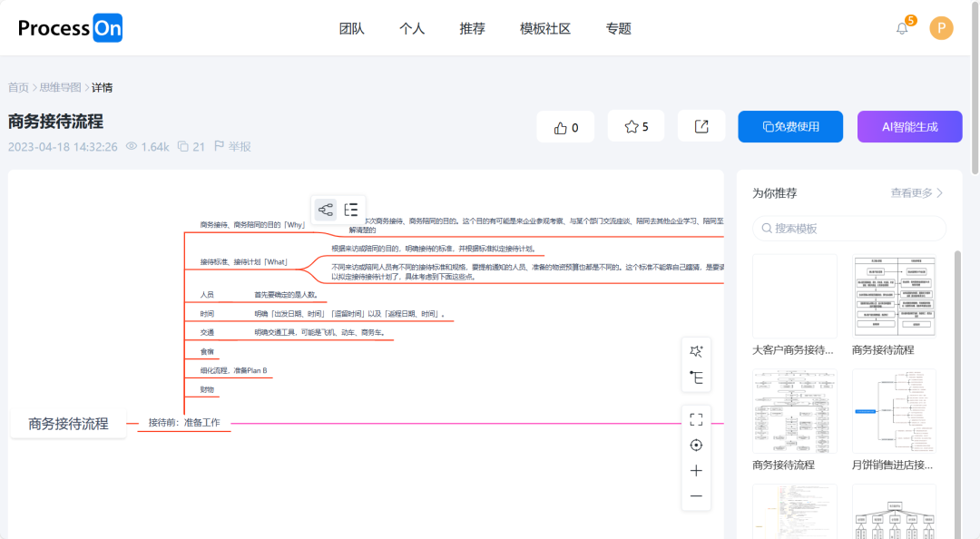The height and width of the screenshot is (539, 980).
Task: Select node 接待前：准备工作
Action: tap(184, 423)
